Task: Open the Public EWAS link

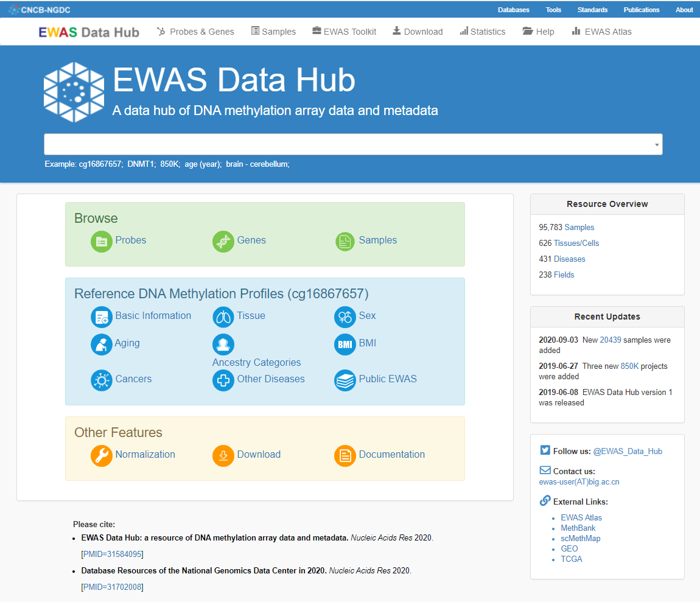Action: (x=388, y=379)
